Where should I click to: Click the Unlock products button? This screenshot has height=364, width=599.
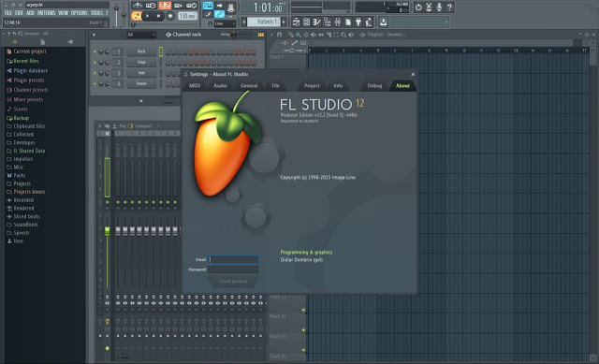pos(233,281)
